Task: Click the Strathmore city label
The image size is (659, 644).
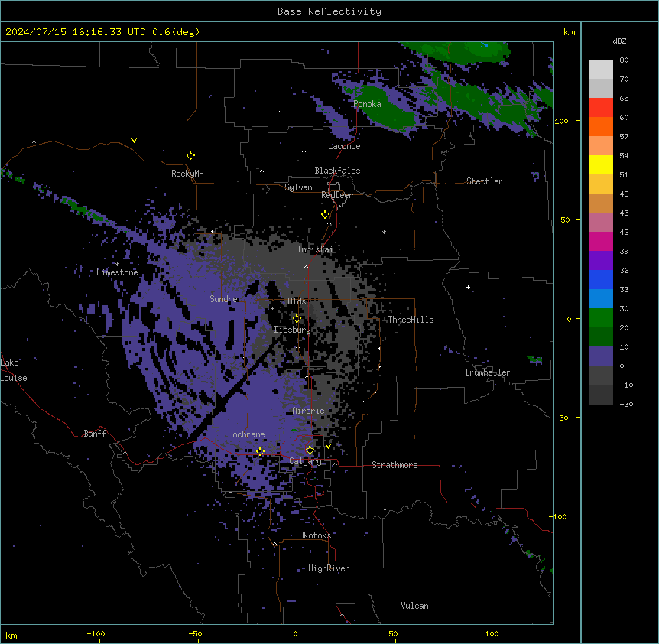Action: (x=394, y=465)
